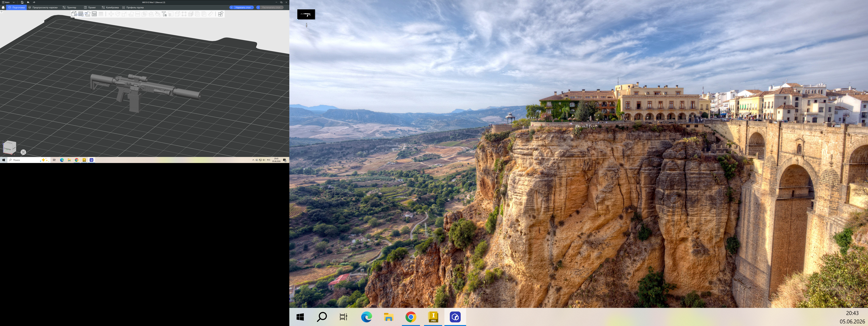This screenshot has height=326, width=868.
Task: Open the Mesh boolean tool
Action: pyautogui.click(x=144, y=14)
